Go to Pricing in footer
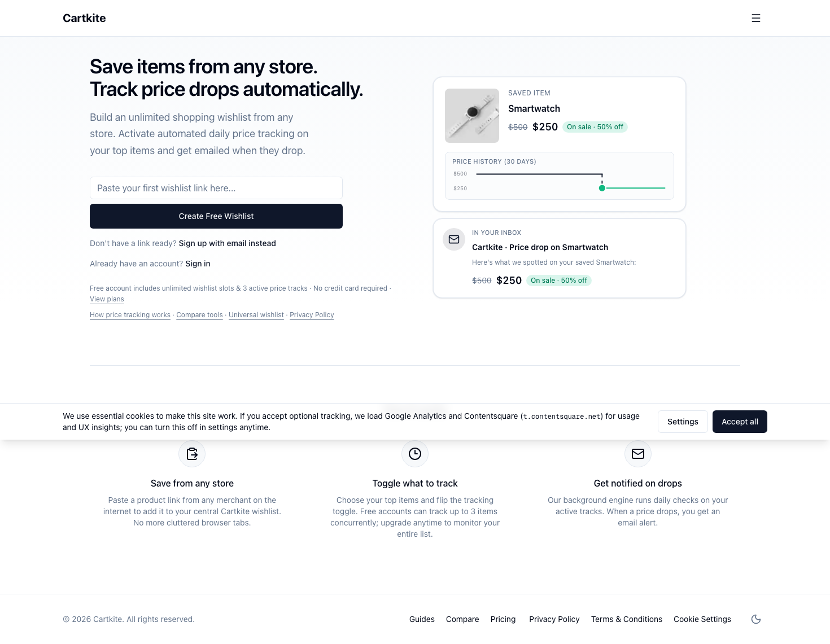Image resolution: width=830 pixels, height=644 pixels. click(x=503, y=619)
